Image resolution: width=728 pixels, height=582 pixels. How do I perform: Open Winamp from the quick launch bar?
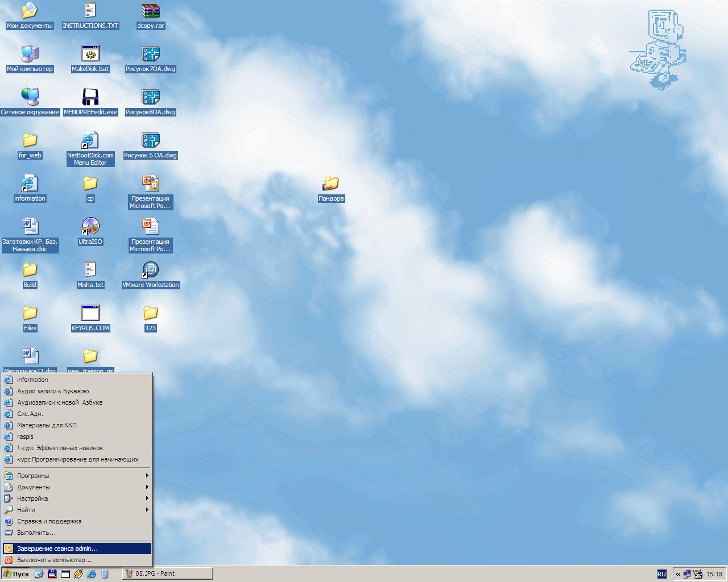[x=78, y=574]
